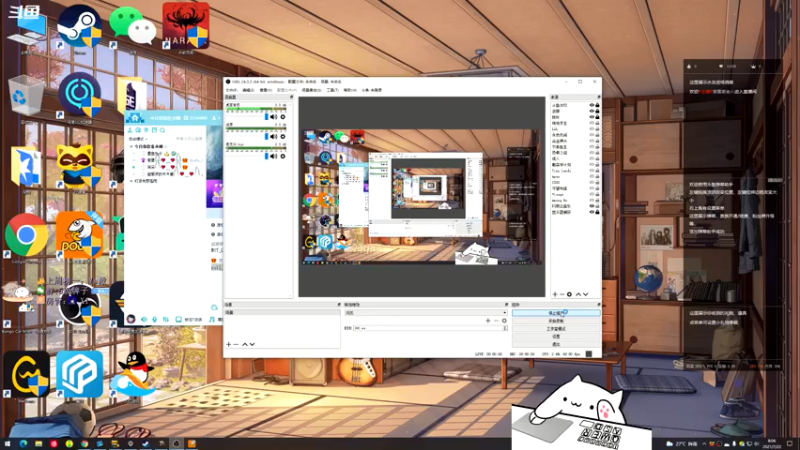Collapse first YY channel tree group
This screenshot has height=450, width=800.
[131, 146]
